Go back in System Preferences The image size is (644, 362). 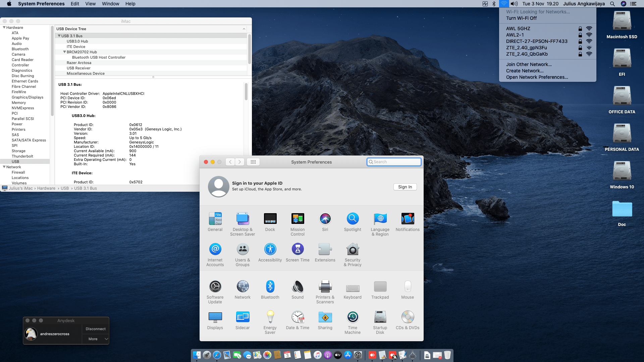(x=230, y=162)
